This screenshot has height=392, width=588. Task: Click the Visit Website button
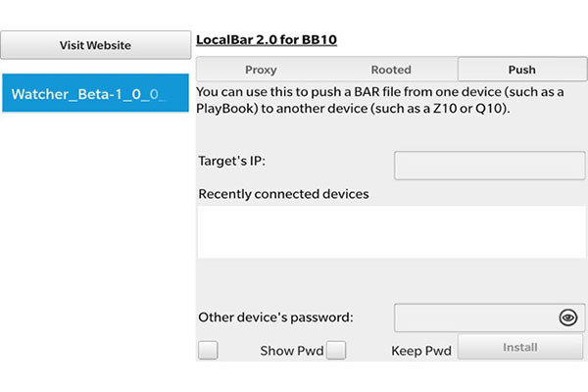(96, 45)
